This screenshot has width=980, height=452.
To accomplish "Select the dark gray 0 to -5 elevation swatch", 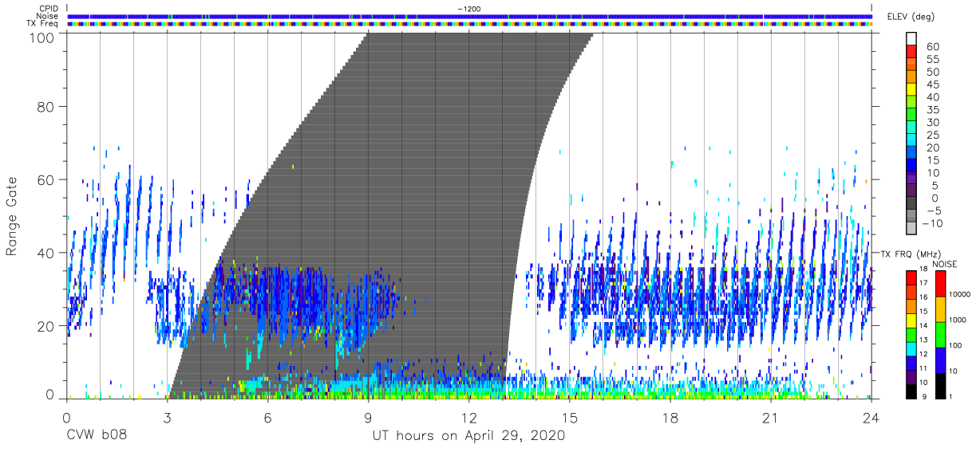I will 912,204.
